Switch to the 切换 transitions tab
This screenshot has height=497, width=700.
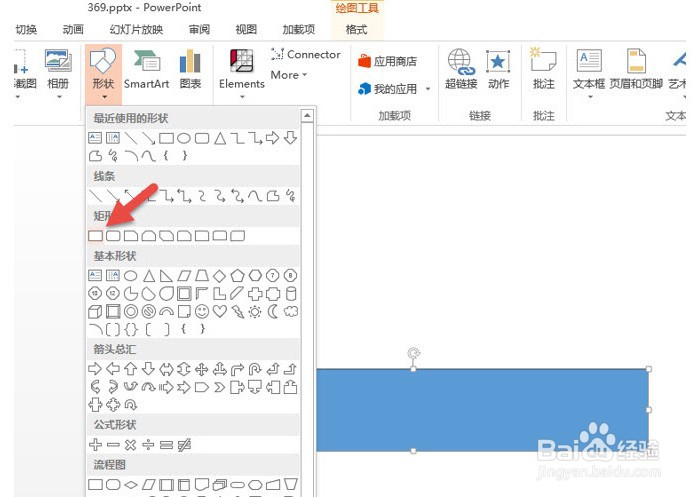click(x=26, y=29)
